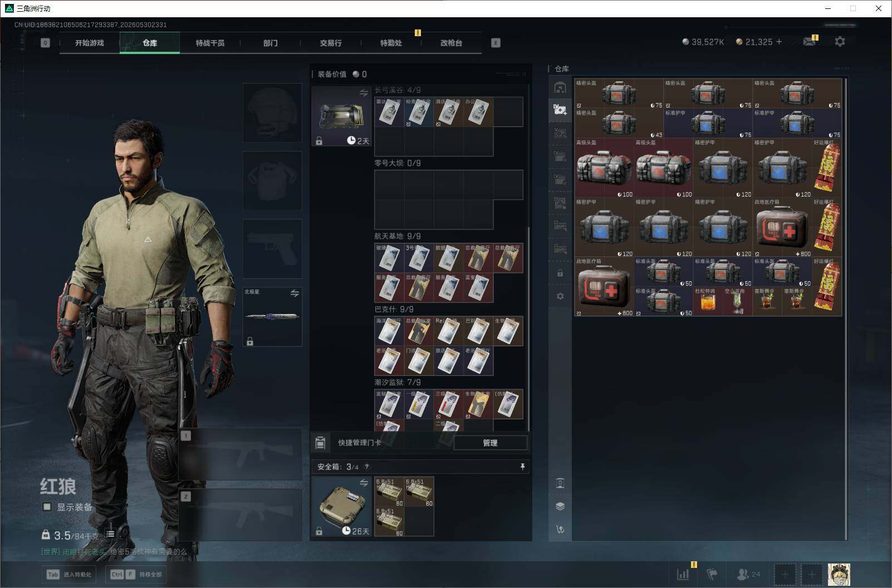
Task: Select the first 6.8x51 ammo box
Action: (x=389, y=492)
